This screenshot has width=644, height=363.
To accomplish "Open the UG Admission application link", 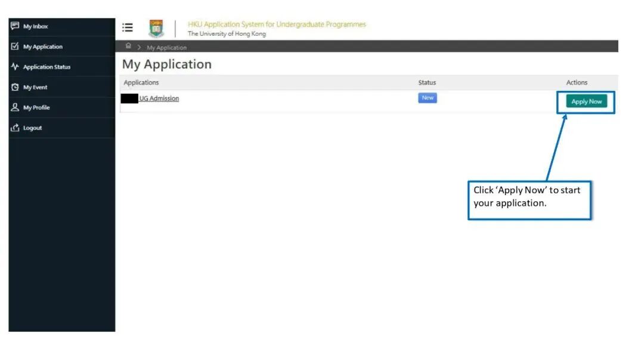I will (159, 99).
